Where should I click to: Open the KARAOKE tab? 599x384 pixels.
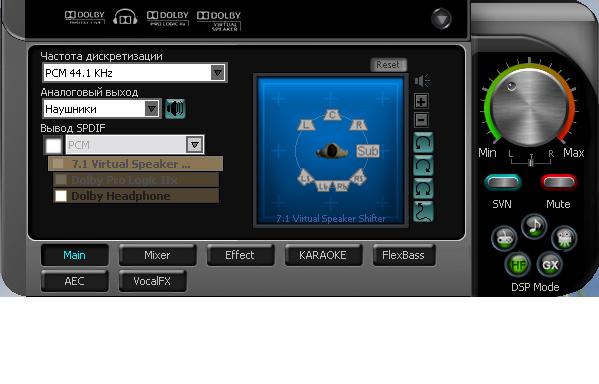coord(323,255)
